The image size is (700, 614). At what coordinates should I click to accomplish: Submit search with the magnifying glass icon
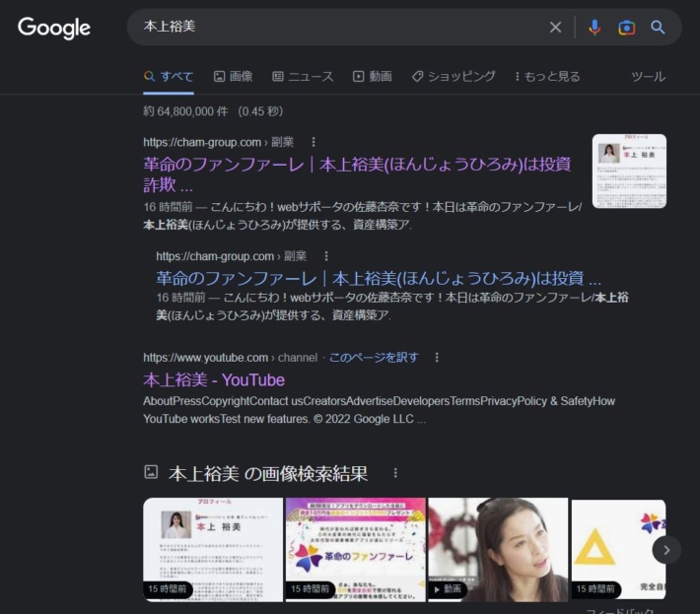(658, 28)
